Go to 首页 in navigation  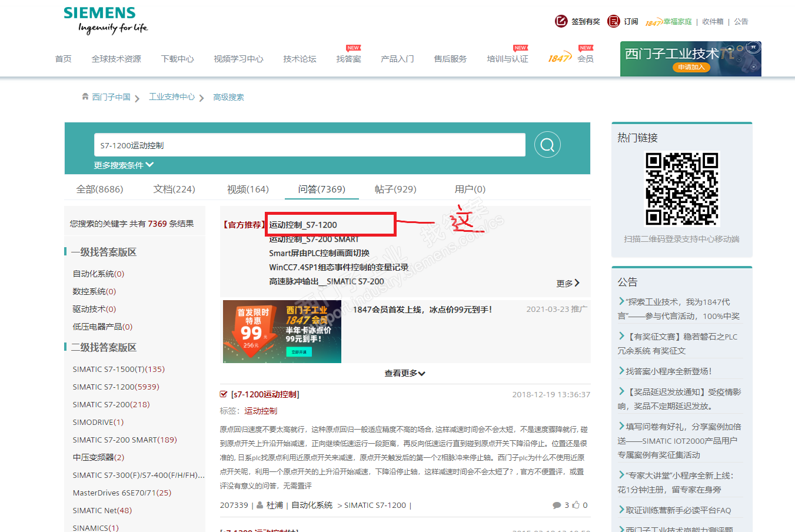pyautogui.click(x=63, y=59)
